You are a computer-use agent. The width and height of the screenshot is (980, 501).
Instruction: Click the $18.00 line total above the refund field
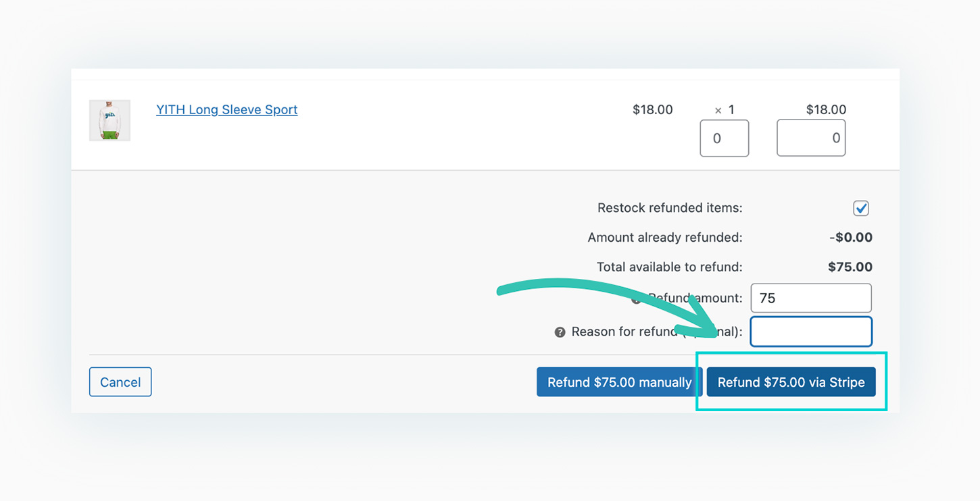click(826, 109)
